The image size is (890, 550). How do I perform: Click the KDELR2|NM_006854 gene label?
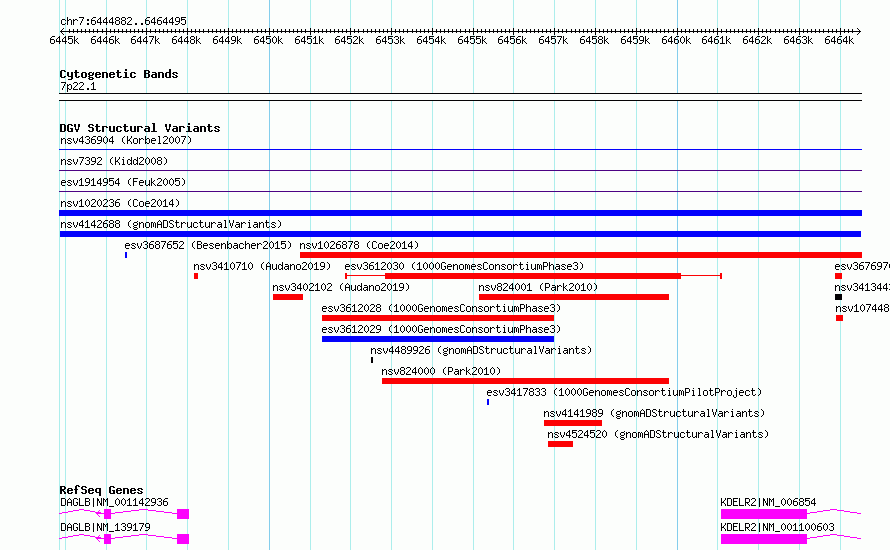click(x=768, y=502)
